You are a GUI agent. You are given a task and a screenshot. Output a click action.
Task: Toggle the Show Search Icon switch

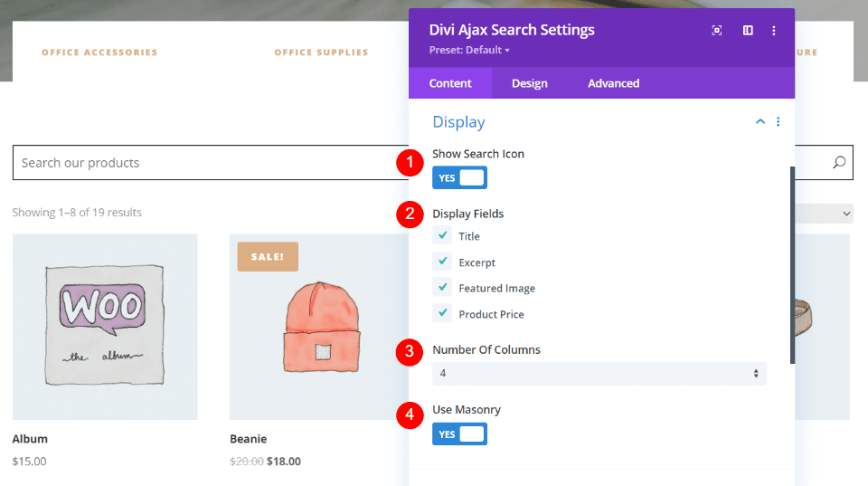[459, 178]
